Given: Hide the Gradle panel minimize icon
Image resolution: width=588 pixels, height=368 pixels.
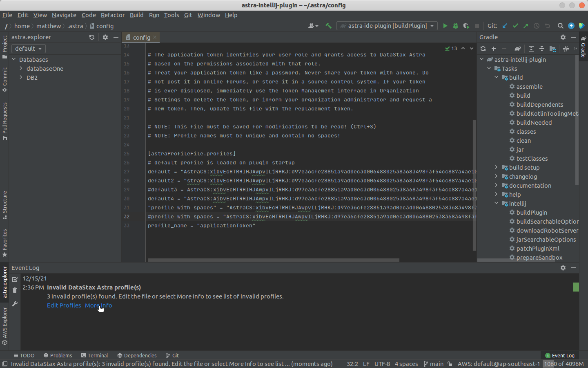Looking at the screenshot, I should [x=574, y=37].
